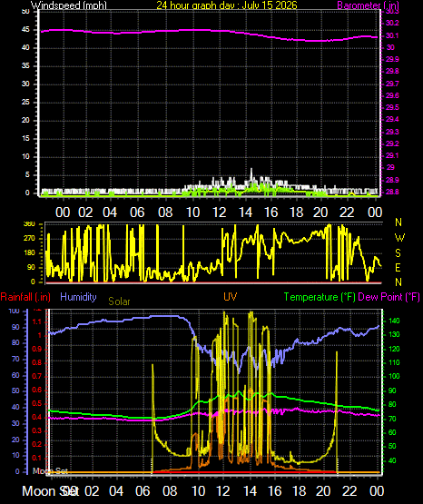Image resolution: width=423 pixels, height=504 pixels.
Task: Click the barometer axis value '29.2'
Action: click(x=392, y=143)
